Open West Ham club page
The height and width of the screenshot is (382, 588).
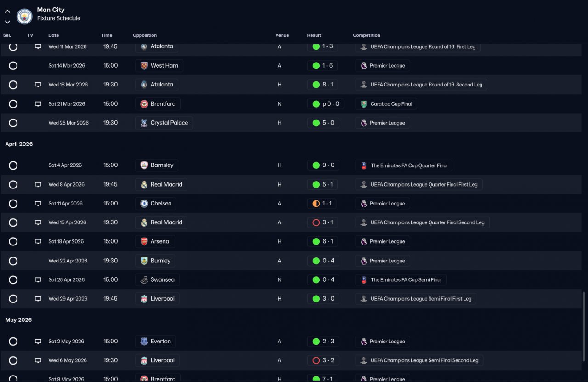point(159,66)
